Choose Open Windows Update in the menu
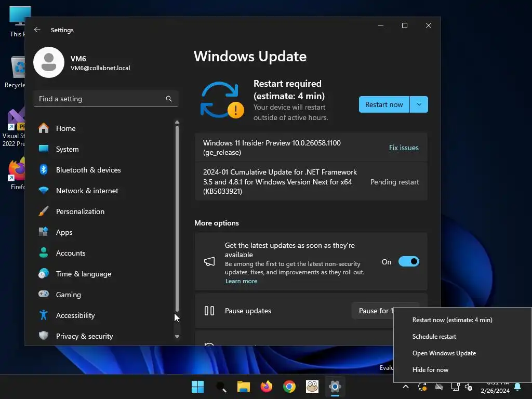Viewport: 532px width, 399px height. tap(444, 353)
